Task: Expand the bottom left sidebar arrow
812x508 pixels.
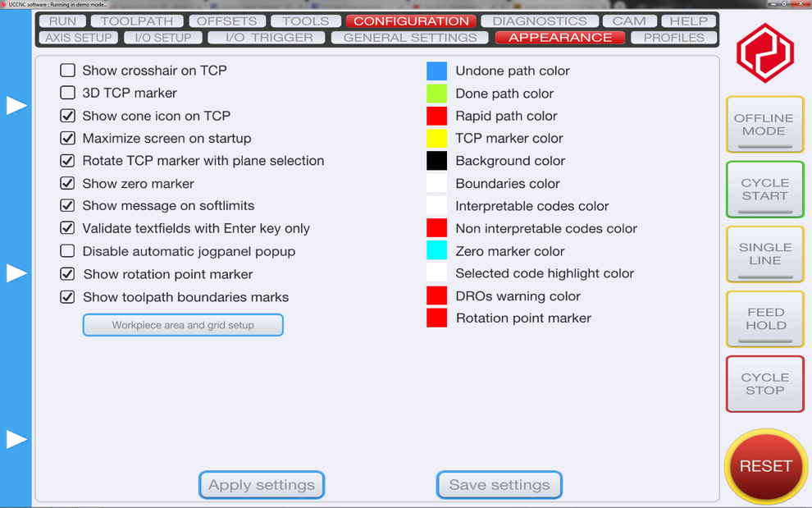Action: (16, 440)
